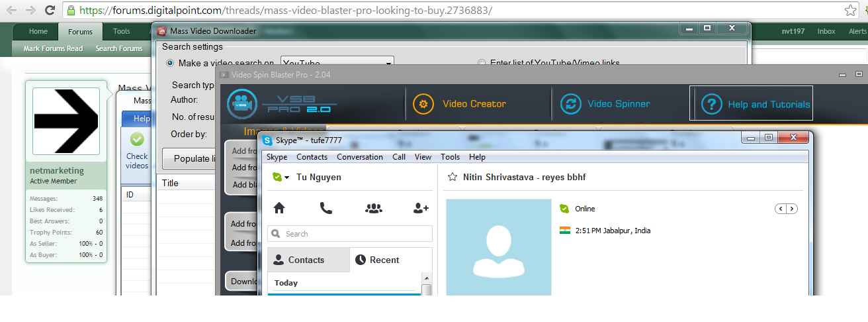868x322 pixels.
Task: Click the green Online status icon beside Online
Action: (x=564, y=209)
